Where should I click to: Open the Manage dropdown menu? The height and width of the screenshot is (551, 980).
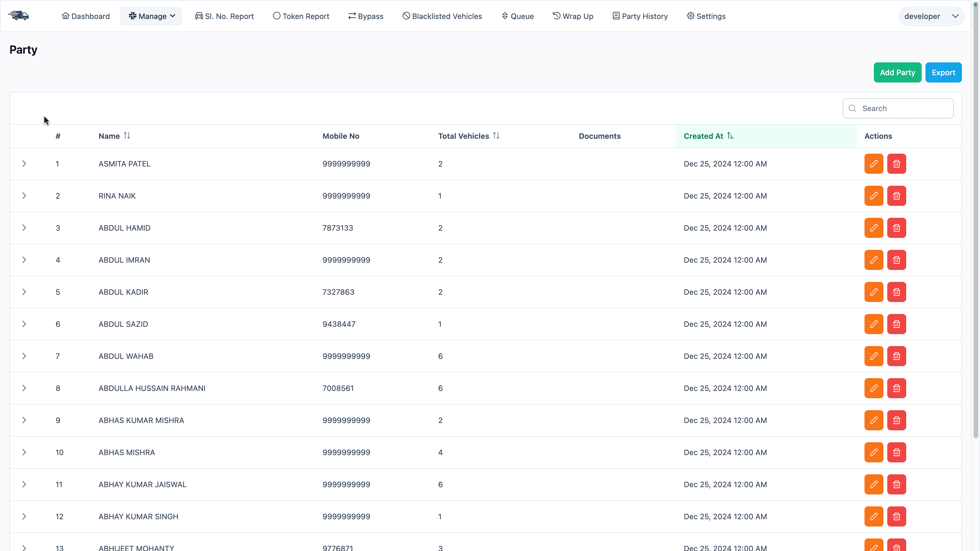pos(151,16)
